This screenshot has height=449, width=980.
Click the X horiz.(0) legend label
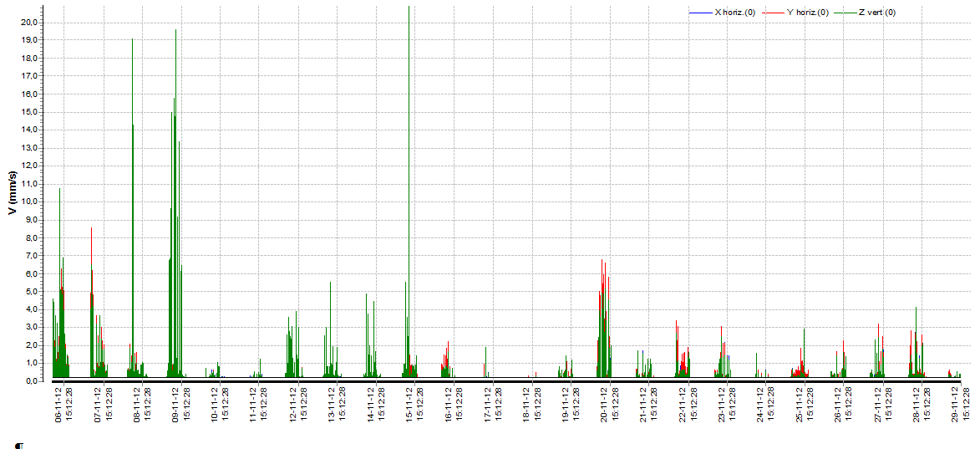735,13
